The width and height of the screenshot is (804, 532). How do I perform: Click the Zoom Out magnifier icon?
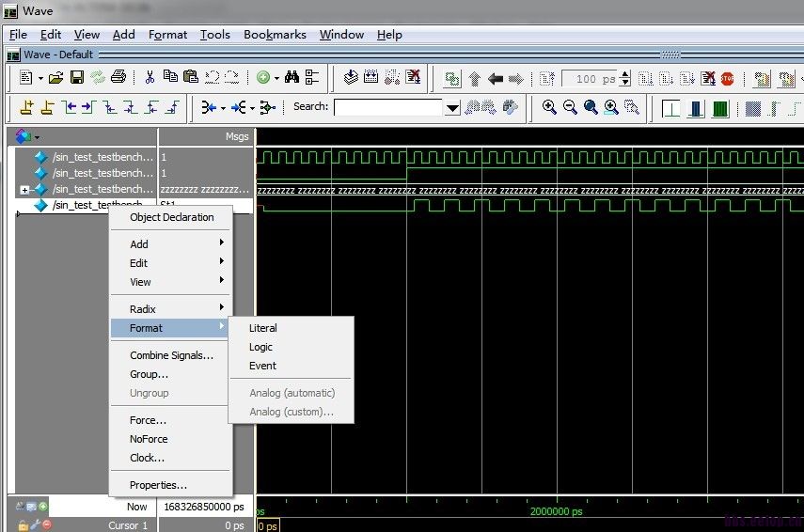[x=570, y=107]
